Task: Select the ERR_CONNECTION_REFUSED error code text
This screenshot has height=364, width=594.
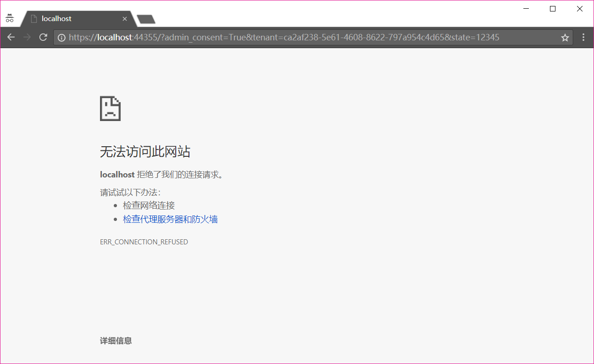Action: 144,242
